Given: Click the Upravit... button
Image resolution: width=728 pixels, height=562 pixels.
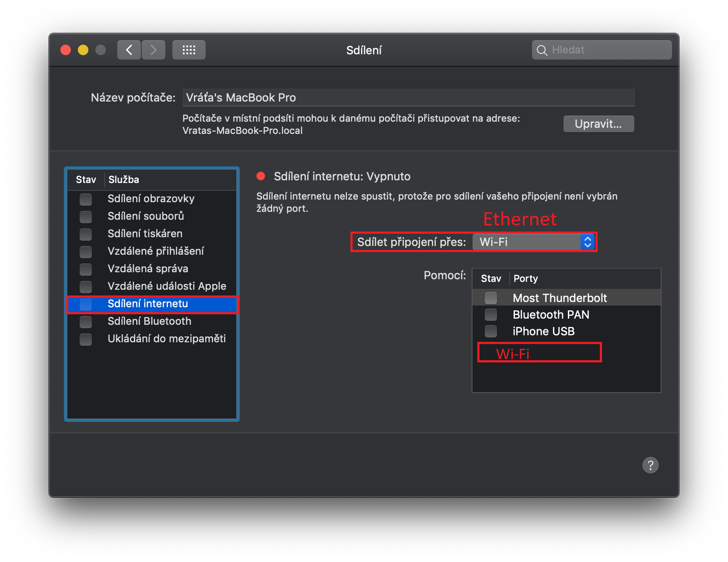Looking at the screenshot, I should point(598,124).
